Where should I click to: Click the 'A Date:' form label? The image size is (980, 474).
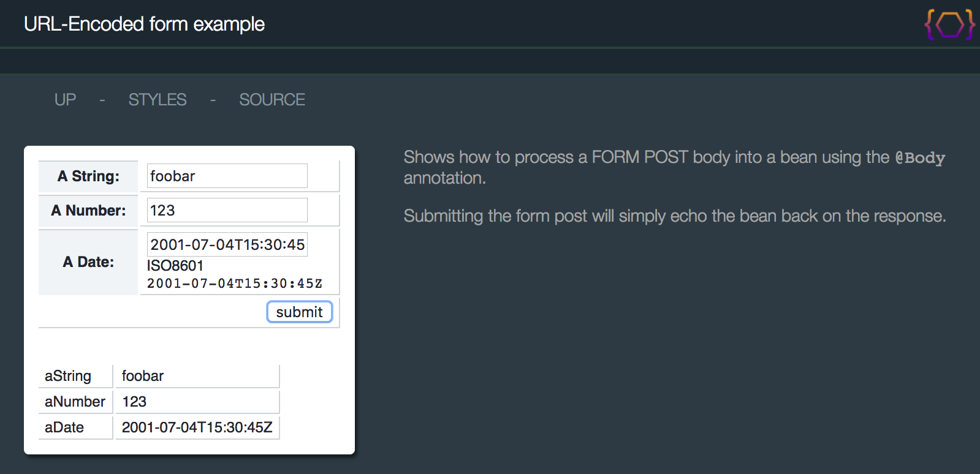click(x=88, y=262)
